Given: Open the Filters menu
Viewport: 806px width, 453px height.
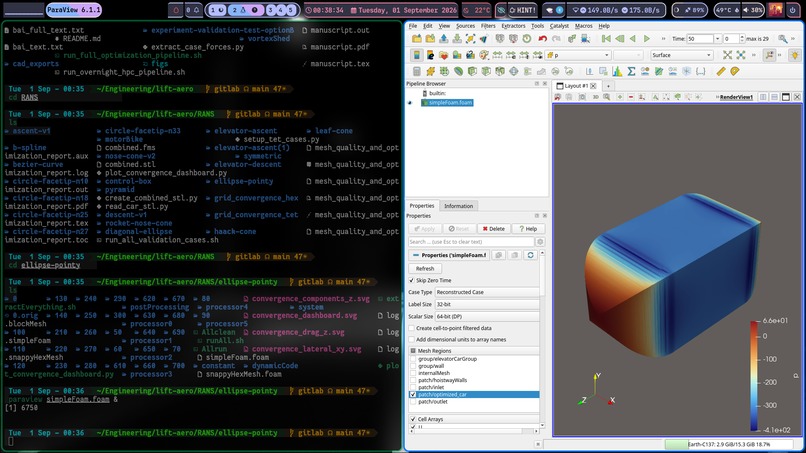Looking at the screenshot, I should coord(488,26).
